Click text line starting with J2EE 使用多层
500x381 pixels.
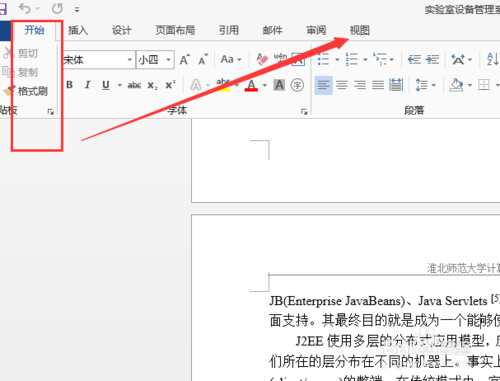(x=397, y=341)
